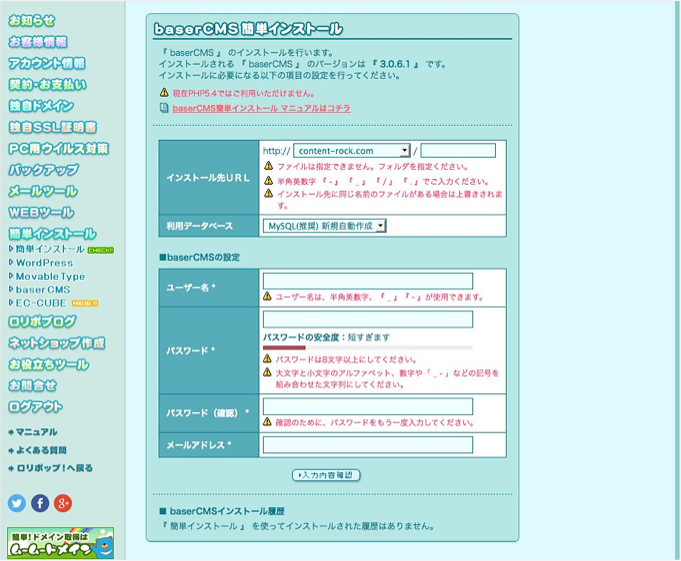Focus the パスワード（確認） input field
The width and height of the screenshot is (681, 561).
point(368,406)
